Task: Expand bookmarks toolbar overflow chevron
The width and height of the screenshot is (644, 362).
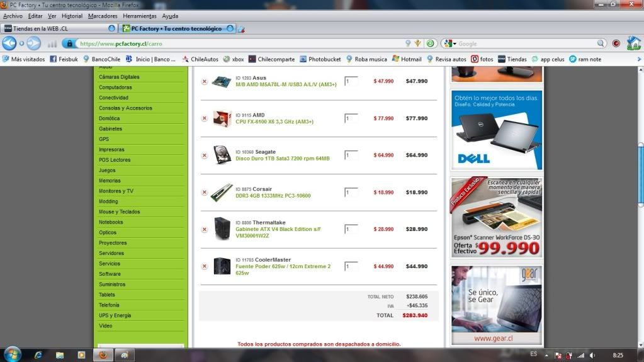Action: point(639,59)
